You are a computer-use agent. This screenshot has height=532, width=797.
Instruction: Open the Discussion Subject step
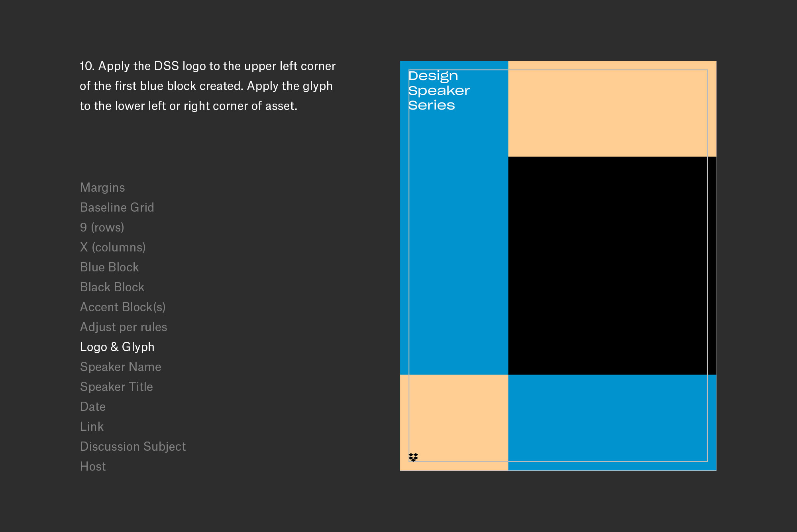point(133,446)
